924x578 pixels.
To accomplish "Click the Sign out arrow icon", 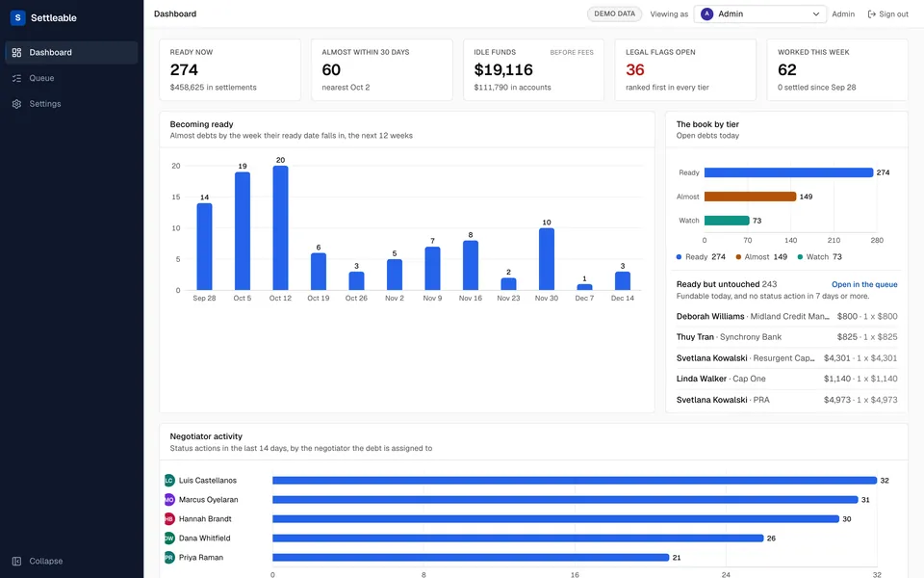I will pyautogui.click(x=872, y=14).
